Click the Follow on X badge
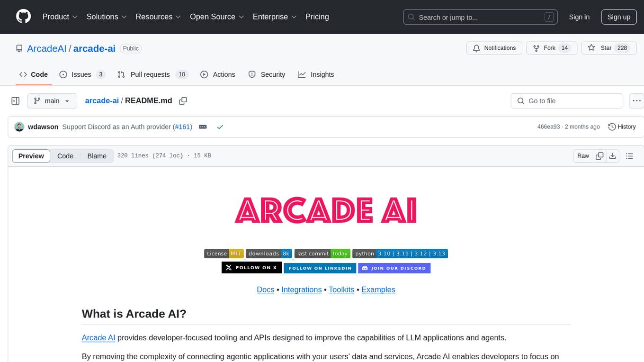 [x=252, y=268]
